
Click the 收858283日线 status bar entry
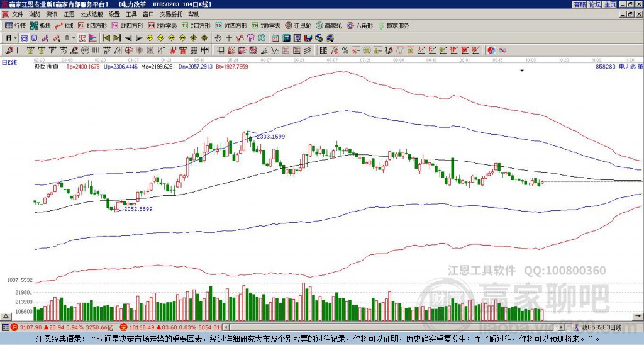click(601, 327)
